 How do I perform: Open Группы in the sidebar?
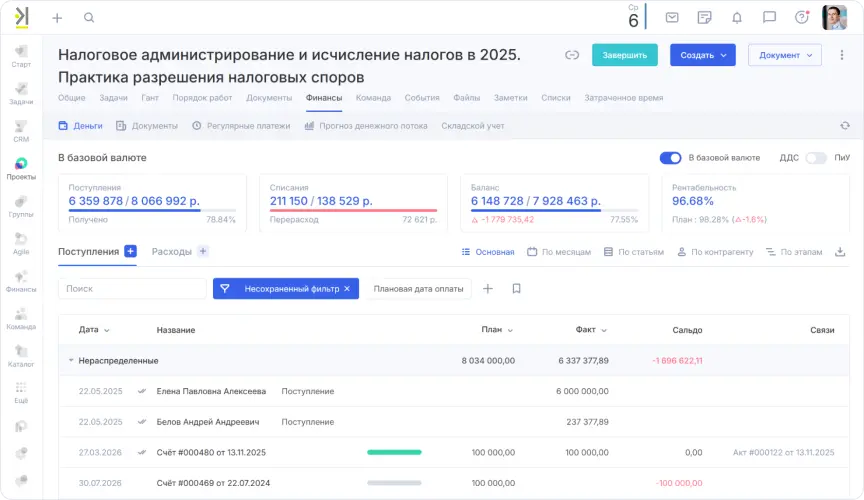21,207
